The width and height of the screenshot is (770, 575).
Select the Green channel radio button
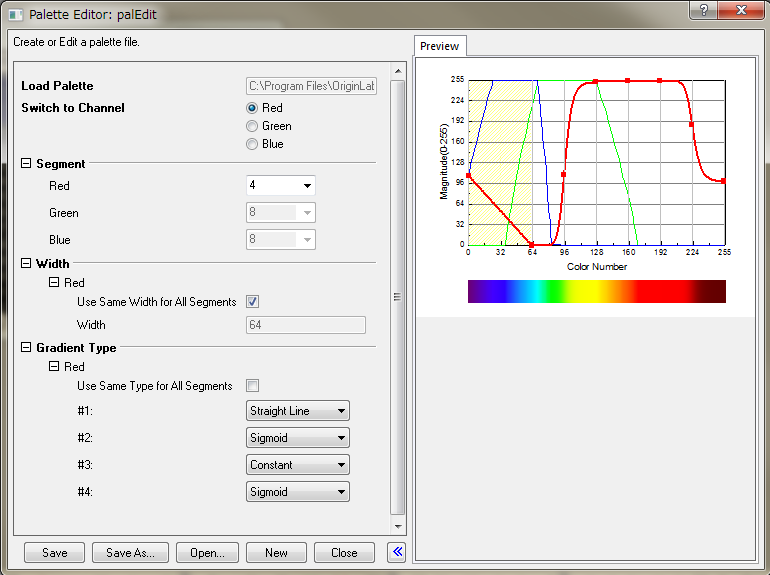252,126
